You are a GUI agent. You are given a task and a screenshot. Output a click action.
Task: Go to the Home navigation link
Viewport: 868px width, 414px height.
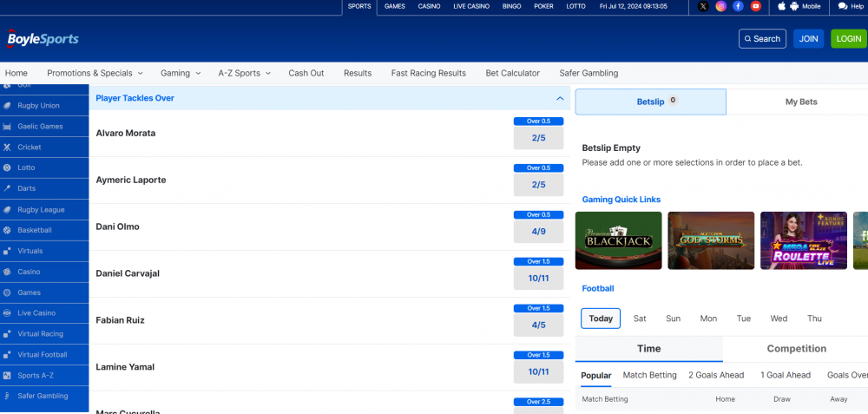(16, 73)
